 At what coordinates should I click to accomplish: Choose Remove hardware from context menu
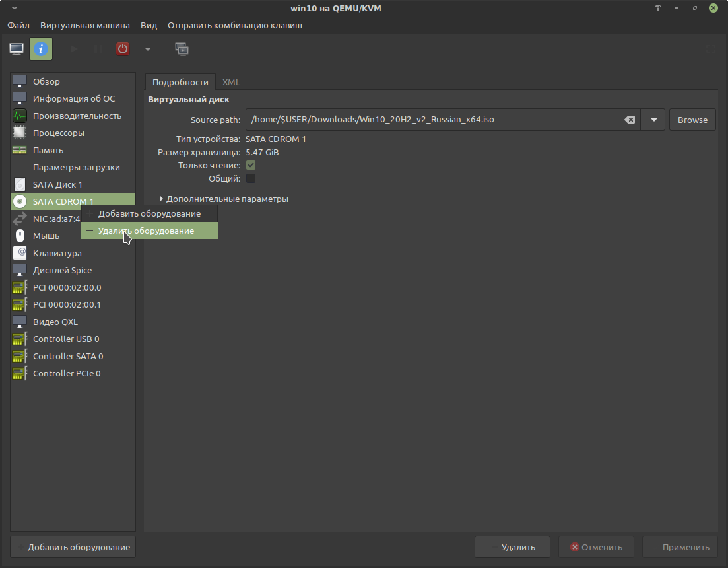pos(146,231)
